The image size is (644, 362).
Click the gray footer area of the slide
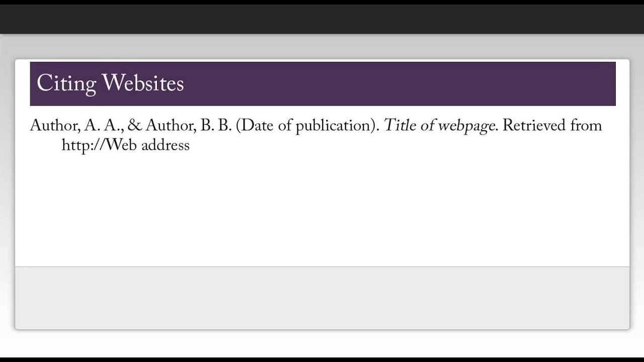tap(322, 298)
